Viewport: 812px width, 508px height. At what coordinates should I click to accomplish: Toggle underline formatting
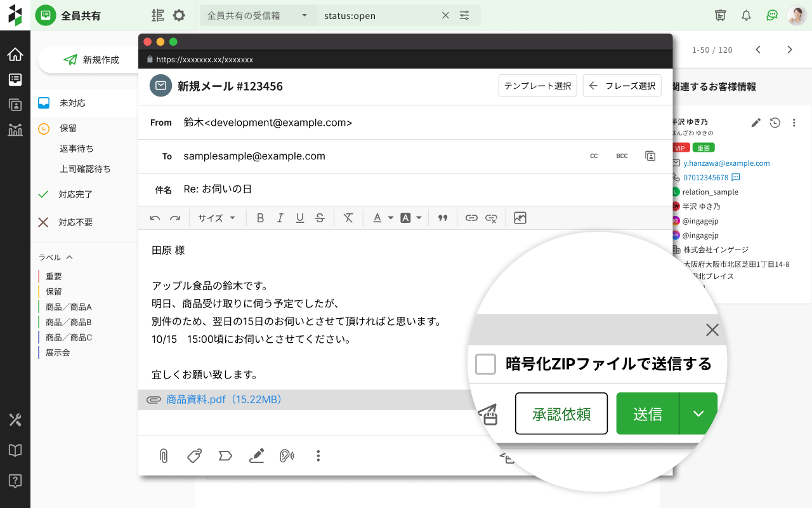tap(300, 218)
